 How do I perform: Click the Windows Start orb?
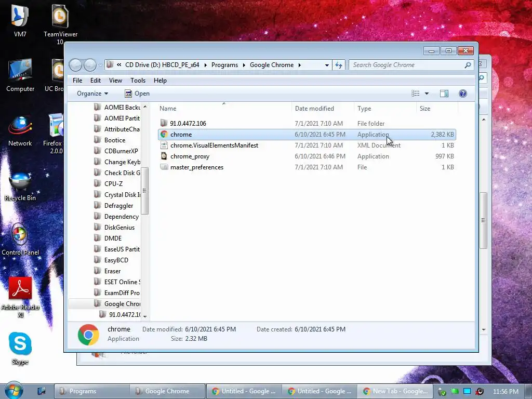click(14, 391)
